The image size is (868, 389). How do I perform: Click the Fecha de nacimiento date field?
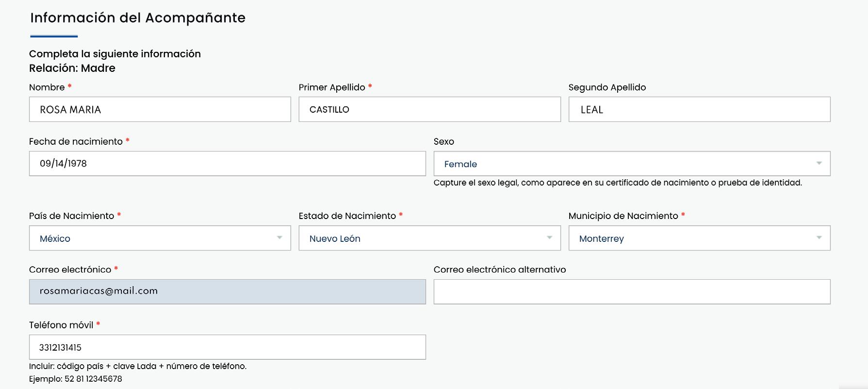[x=227, y=164]
